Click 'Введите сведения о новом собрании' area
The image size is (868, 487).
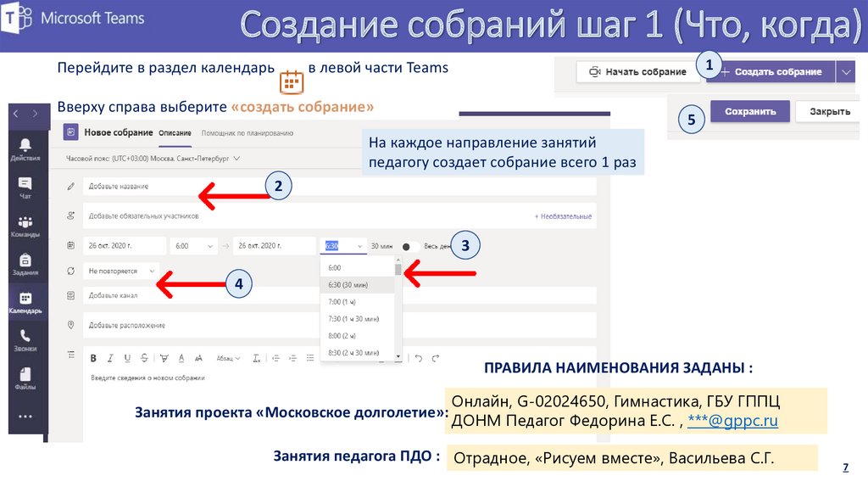click(x=147, y=378)
